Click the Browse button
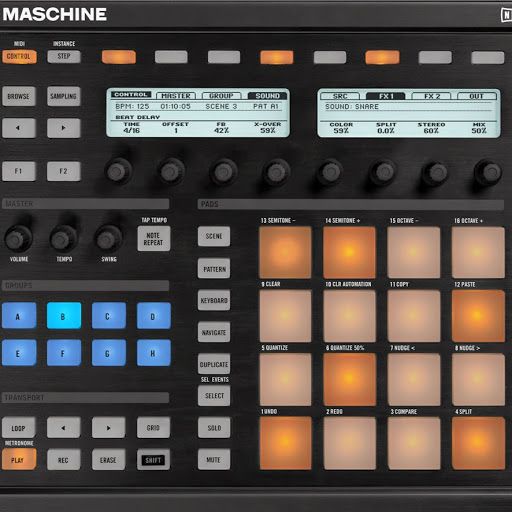512x512 pixels. pos(19,96)
